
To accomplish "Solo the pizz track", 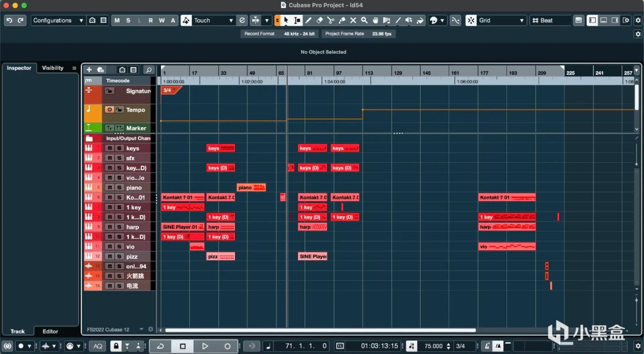I will point(119,256).
